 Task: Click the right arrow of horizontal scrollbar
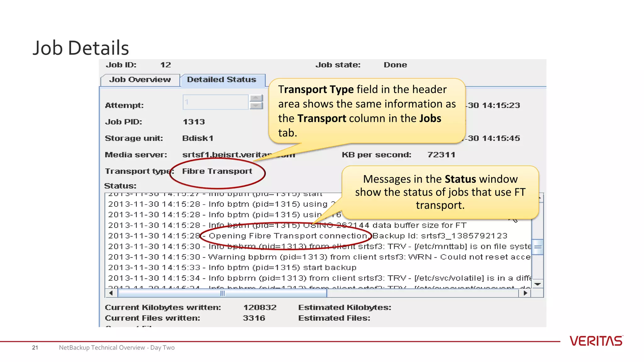tap(525, 293)
